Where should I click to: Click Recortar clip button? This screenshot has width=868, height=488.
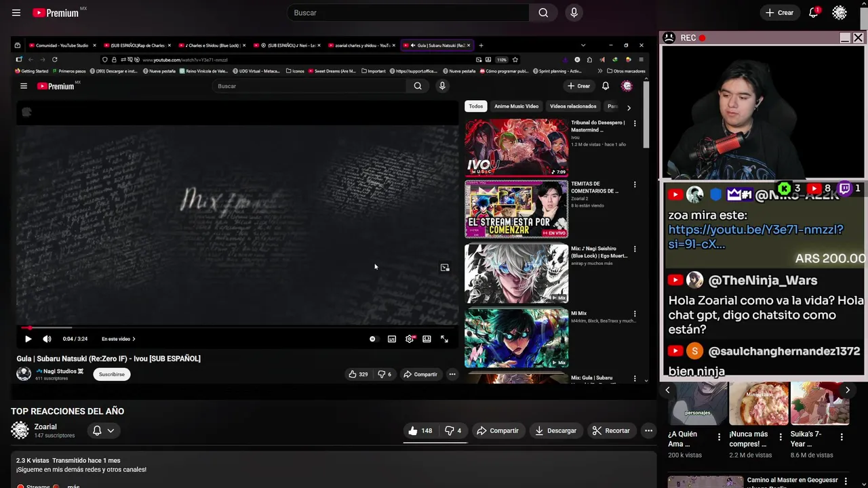(611, 430)
